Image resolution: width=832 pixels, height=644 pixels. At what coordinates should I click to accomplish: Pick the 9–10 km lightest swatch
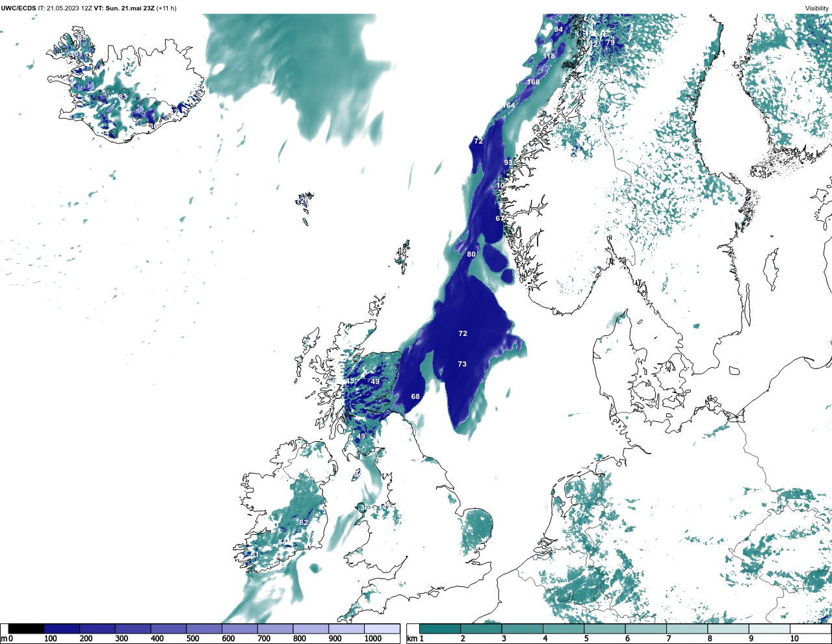(x=769, y=629)
